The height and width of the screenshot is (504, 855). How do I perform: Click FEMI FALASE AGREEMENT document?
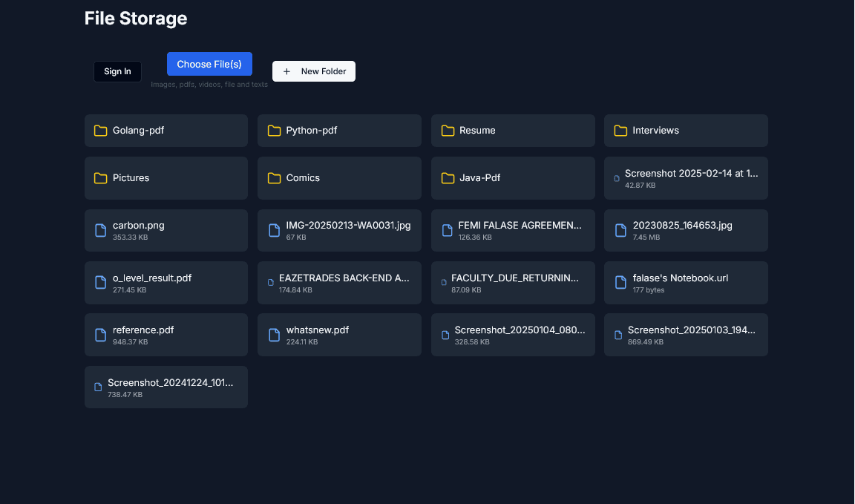513,230
